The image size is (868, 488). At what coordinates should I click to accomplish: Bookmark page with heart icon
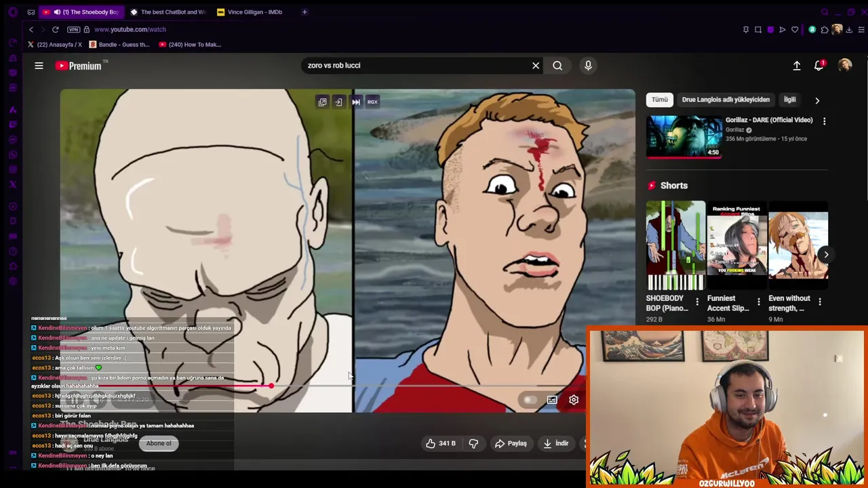coord(795,30)
